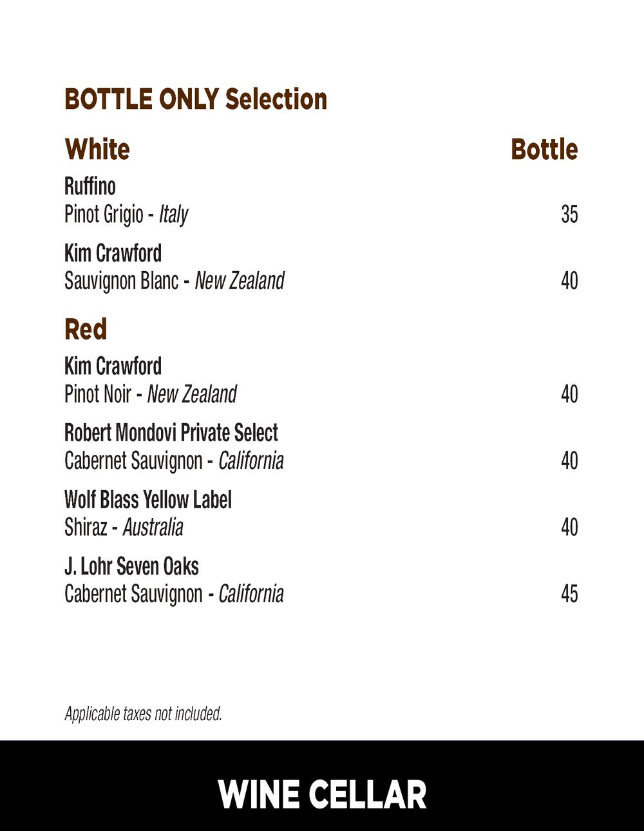The image size is (644, 831).
Task: Click the Pinot Grigio - Italy description
Action: coord(126,214)
